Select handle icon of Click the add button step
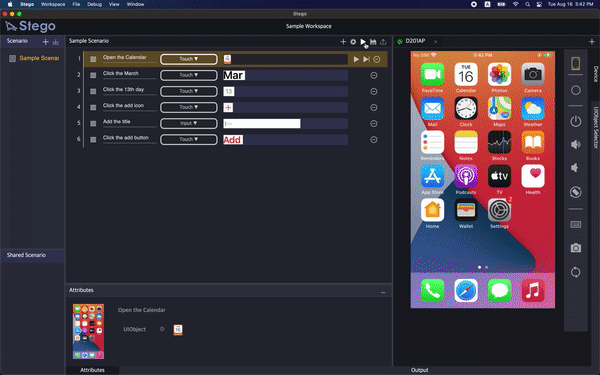 93,140
